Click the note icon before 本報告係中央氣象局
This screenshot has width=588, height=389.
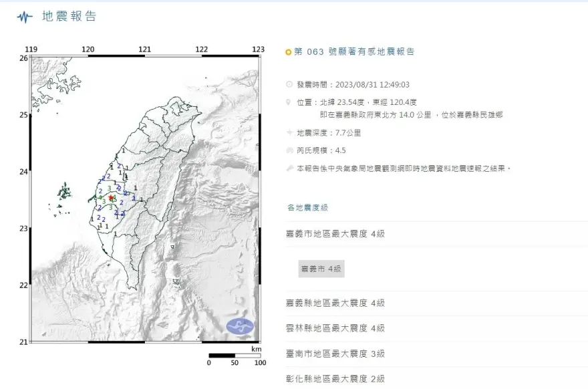(x=289, y=169)
